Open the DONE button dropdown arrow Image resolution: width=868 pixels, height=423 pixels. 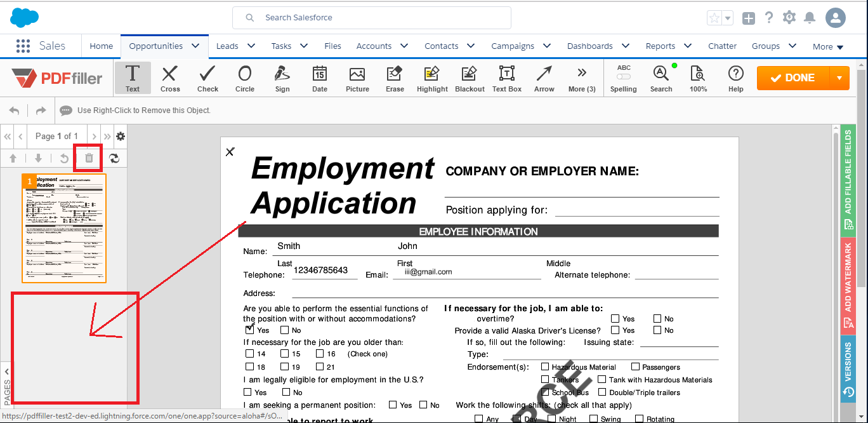click(839, 78)
